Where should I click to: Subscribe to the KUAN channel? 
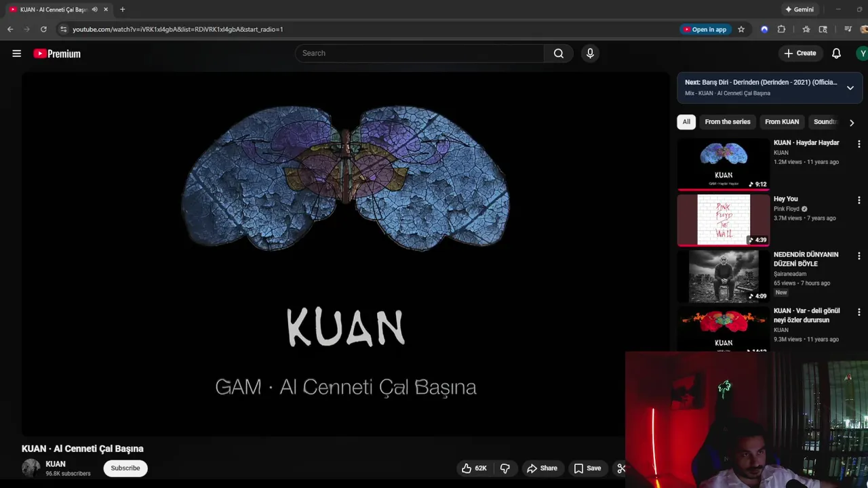[125, 468]
